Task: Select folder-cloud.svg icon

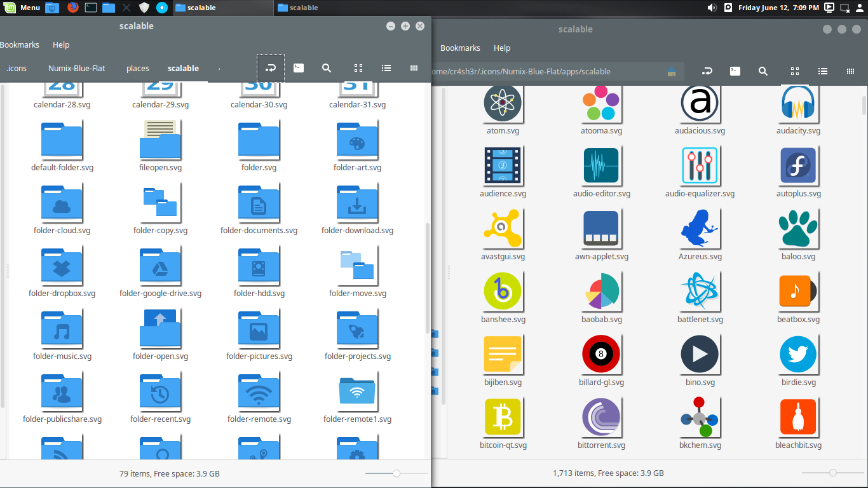Action: coord(62,203)
